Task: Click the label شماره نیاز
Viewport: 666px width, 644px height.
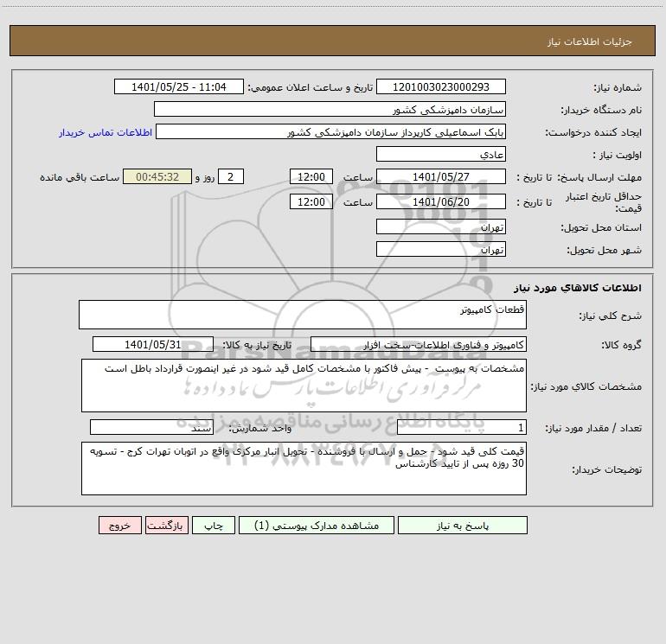Action: tap(618, 88)
